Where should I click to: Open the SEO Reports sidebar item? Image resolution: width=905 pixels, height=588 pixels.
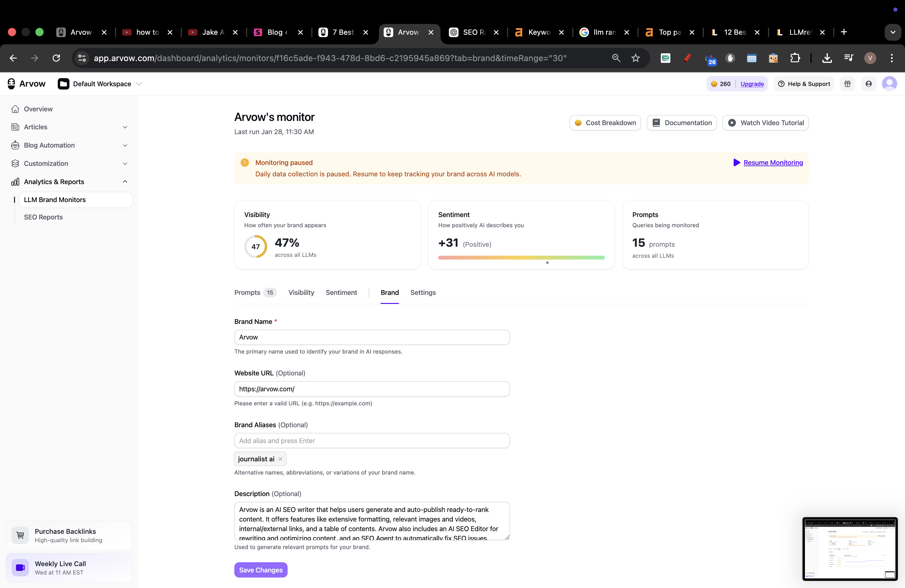pos(43,217)
